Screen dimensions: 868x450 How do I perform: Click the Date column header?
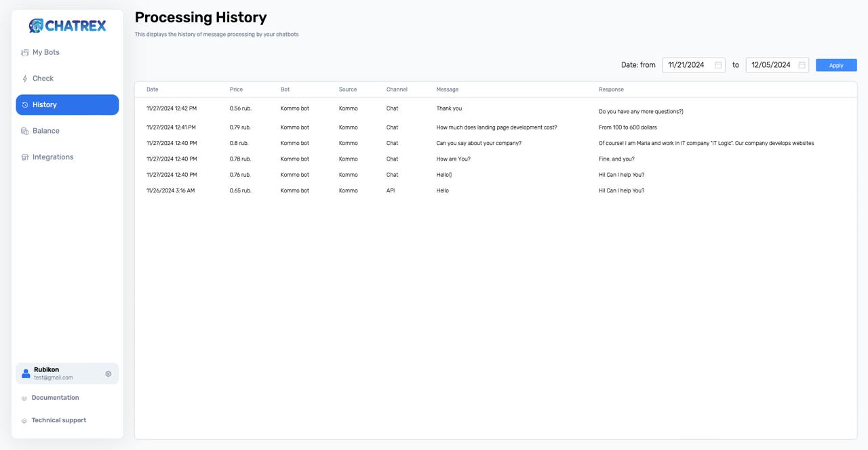153,89
